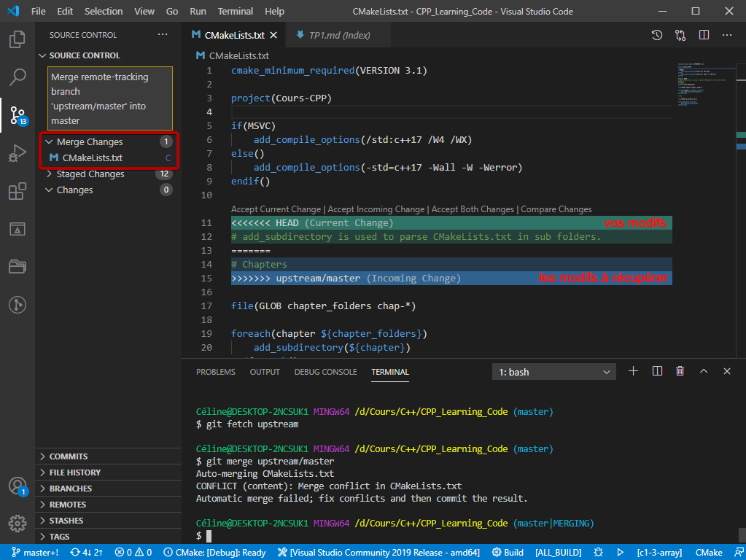
Task: Open the Manage gear icon
Action: coord(17,524)
